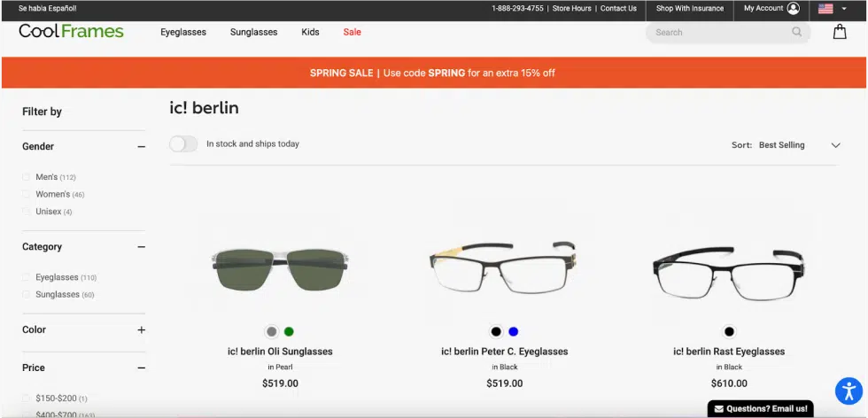Select gray swatch for Oli Sunglasses
This screenshot has height=418, width=868.
(x=271, y=331)
